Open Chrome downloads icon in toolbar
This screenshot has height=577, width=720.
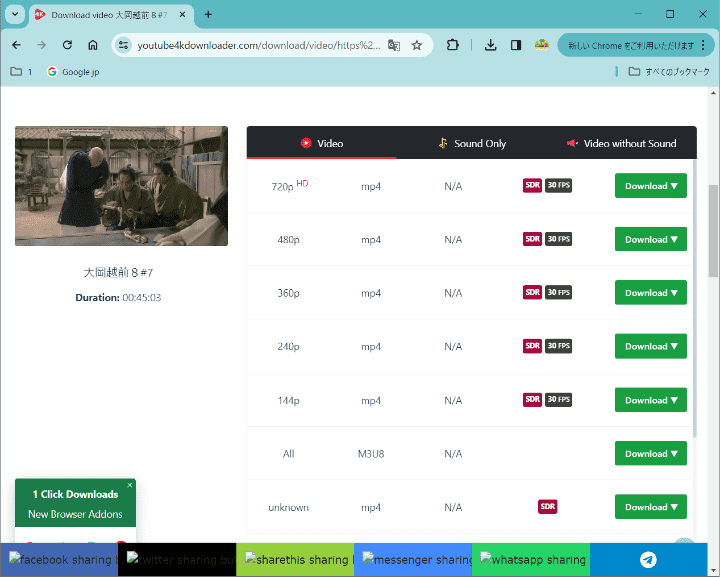pos(490,45)
